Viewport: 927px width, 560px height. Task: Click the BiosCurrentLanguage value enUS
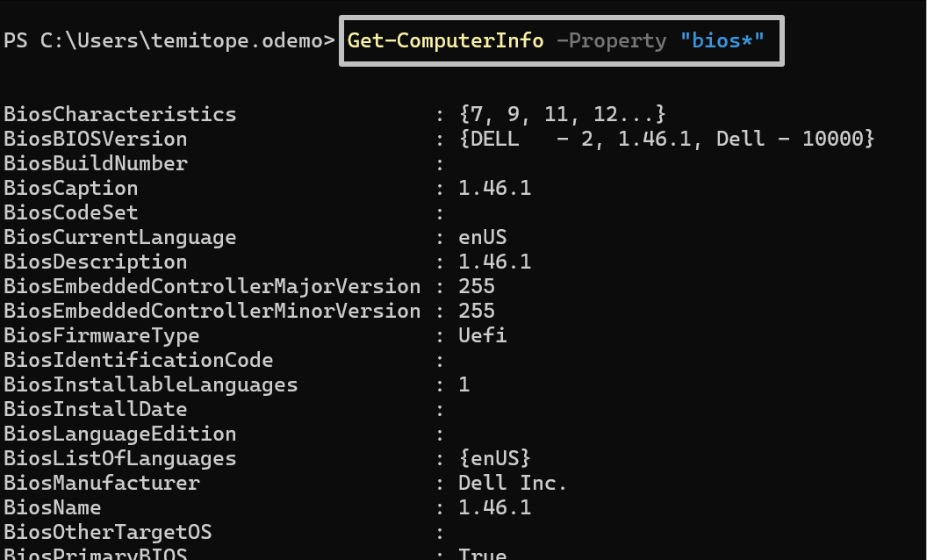(x=482, y=237)
